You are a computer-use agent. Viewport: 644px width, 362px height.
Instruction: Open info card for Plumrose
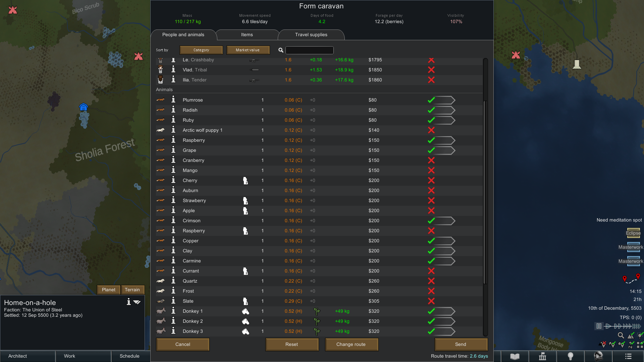173,100
